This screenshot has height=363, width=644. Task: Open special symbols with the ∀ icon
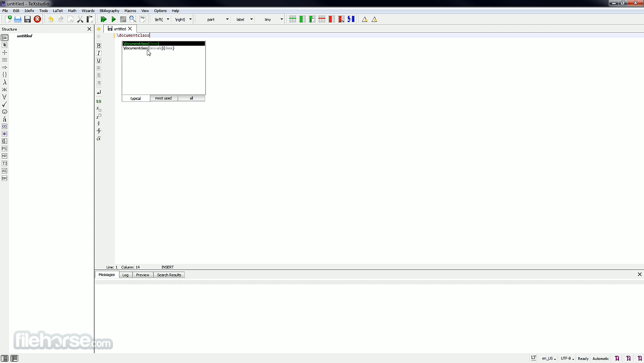4,97
